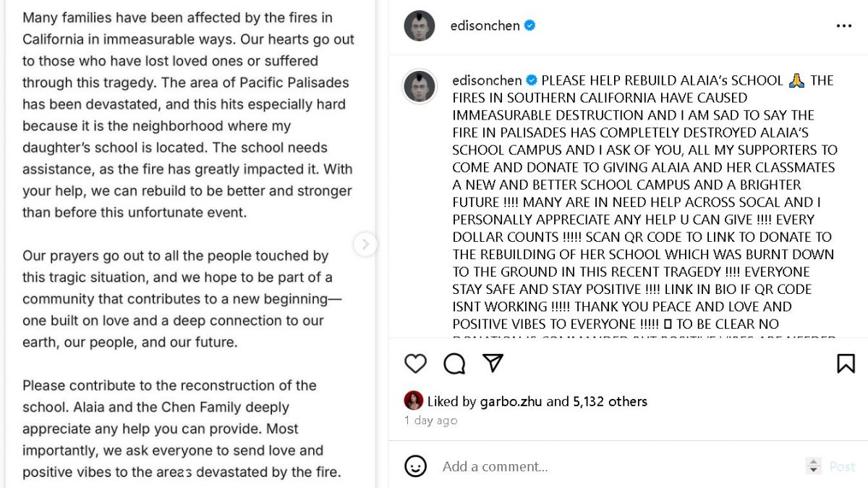Share the post using the paper plane icon
Image resolution: width=868 pixels, height=488 pixels.
[493, 363]
